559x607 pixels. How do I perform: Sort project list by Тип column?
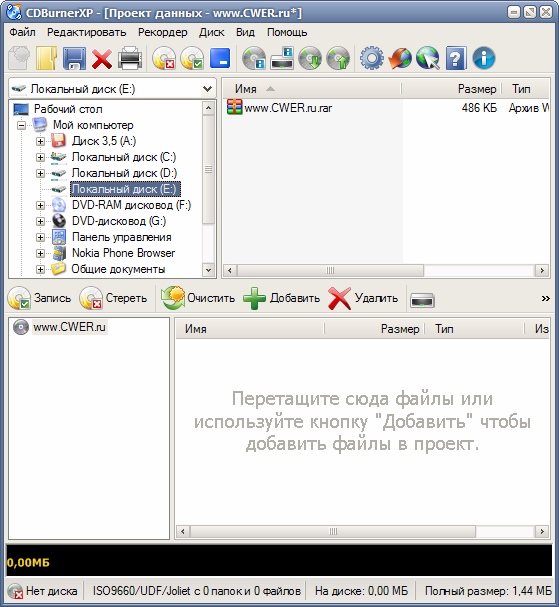(474, 329)
